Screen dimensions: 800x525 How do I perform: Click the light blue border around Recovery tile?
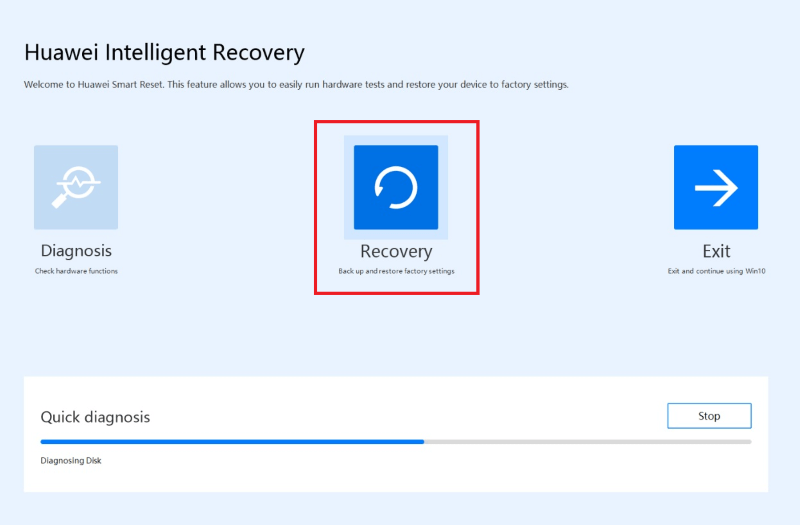(x=349, y=188)
